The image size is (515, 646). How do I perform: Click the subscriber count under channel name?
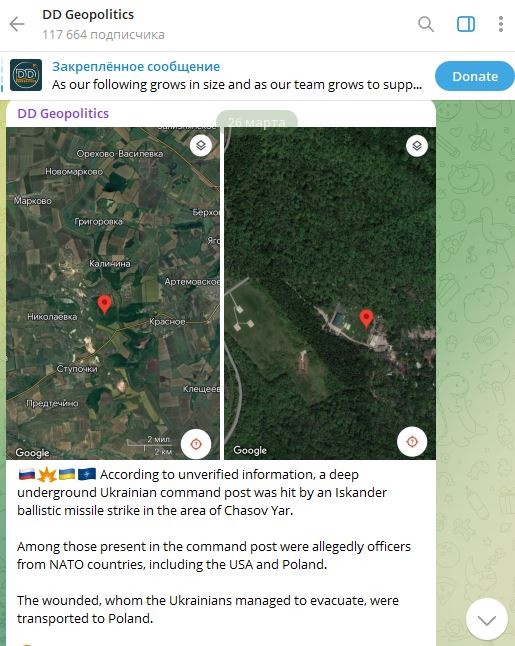[x=103, y=35]
